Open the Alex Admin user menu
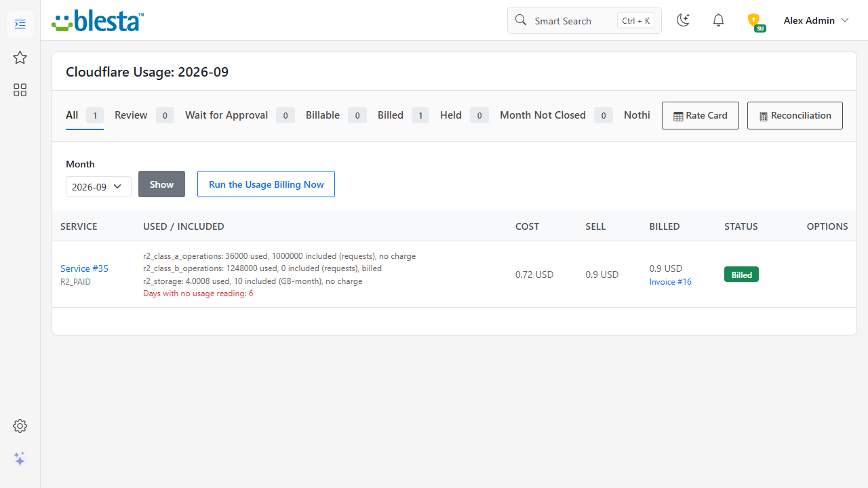Screen dimensions: 868x488 816,20
